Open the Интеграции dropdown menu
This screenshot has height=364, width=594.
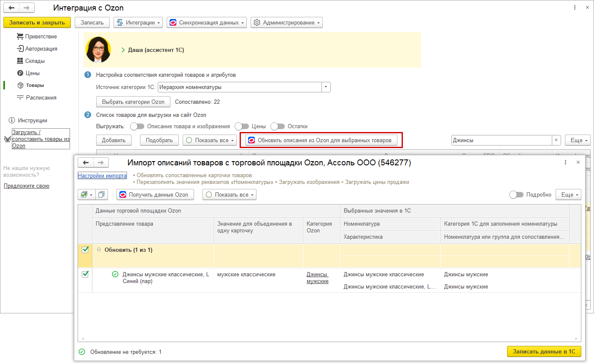click(x=138, y=22)
